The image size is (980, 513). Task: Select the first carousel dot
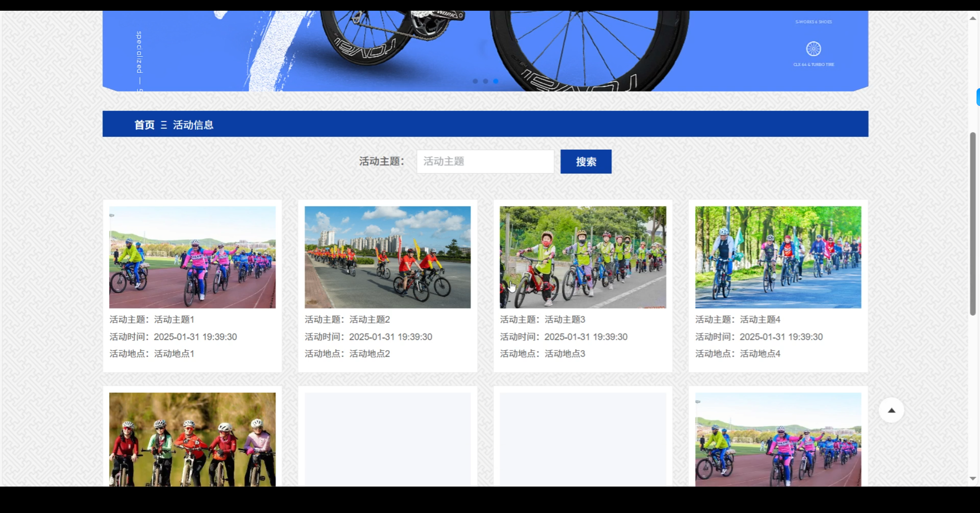(475, 81)
